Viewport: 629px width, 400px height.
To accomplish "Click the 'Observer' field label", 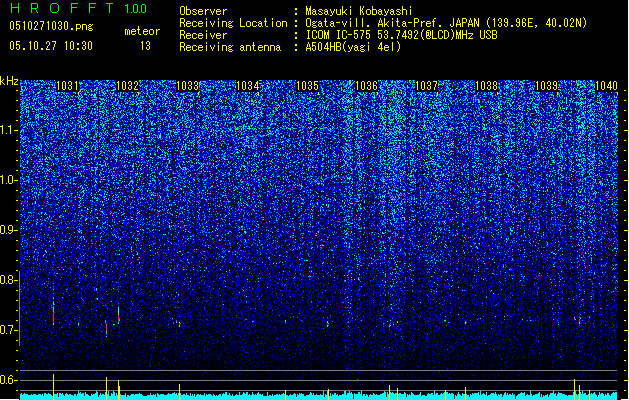I will pos(203,11).
